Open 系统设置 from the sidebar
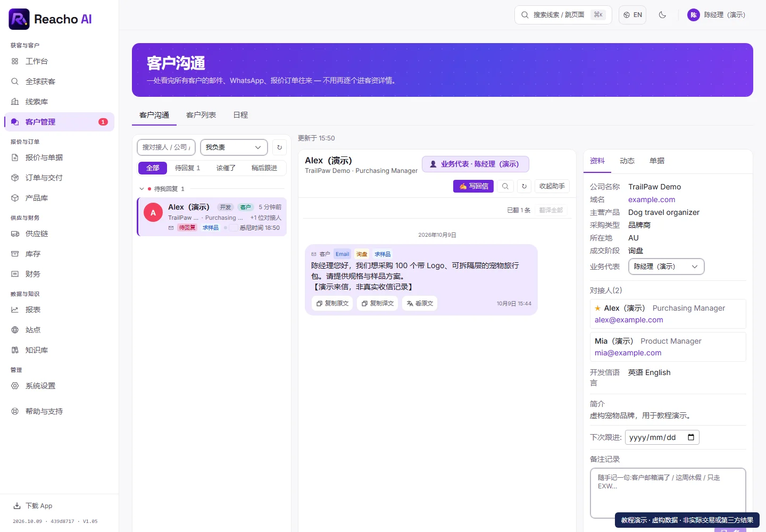 coord(59,386)
